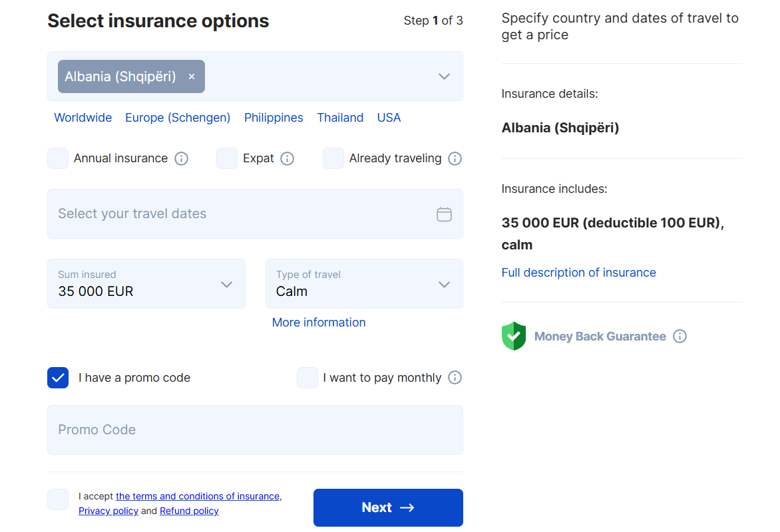780x532 pixels.
Task: Choose Europe (Schengen) from country shortcuts
Action: [177, 117]
